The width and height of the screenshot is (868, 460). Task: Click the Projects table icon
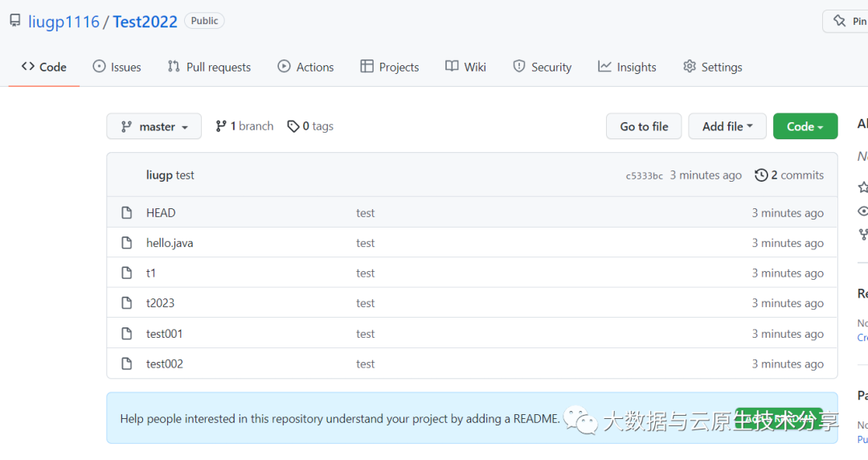click(x=366, y=67)
